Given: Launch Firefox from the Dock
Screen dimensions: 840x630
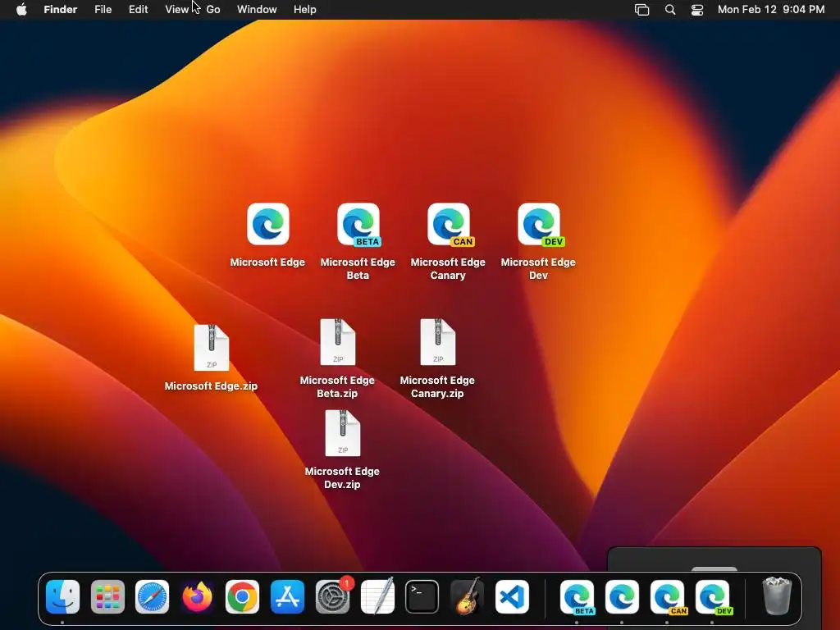Looking at the screenshot, I should pos(197,597).
